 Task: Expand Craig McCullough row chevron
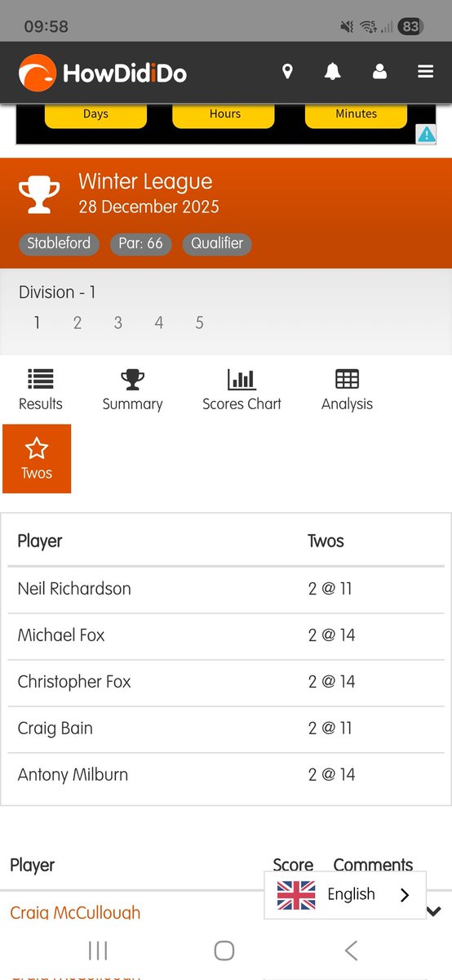tap(434, 911)
